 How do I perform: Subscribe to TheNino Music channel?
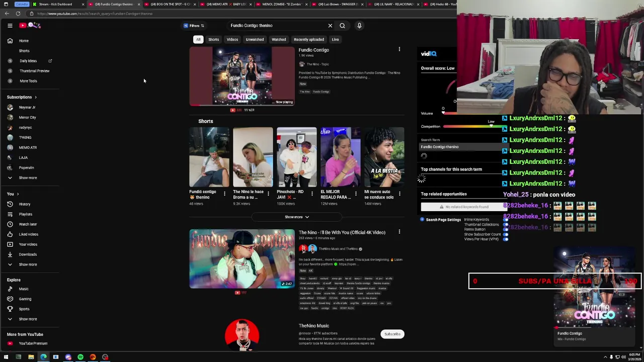pyautogui.click(x=392, y=334)
